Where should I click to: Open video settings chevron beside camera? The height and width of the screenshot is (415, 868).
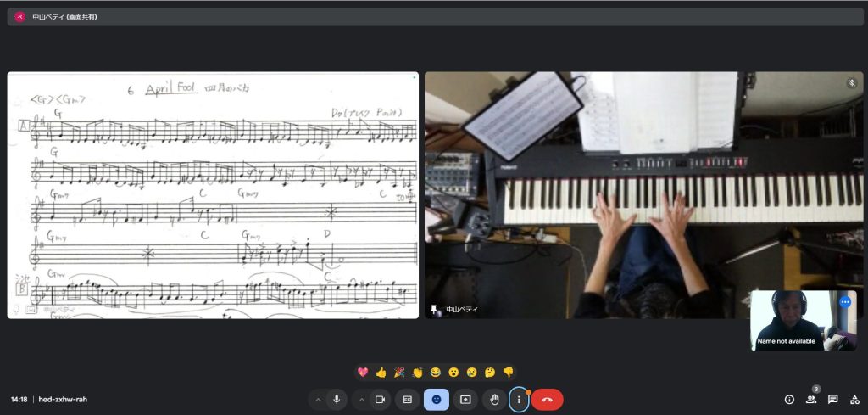(x=361, y=400)
